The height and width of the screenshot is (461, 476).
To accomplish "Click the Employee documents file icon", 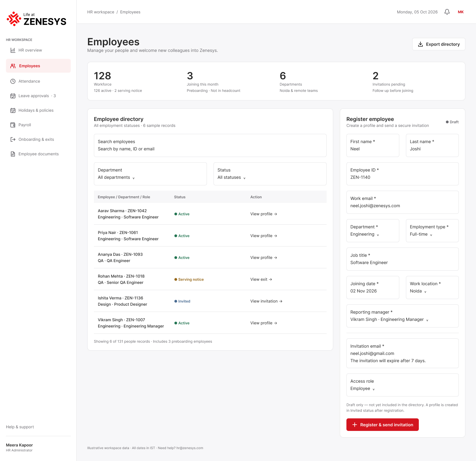I will (x=13, y=154).
